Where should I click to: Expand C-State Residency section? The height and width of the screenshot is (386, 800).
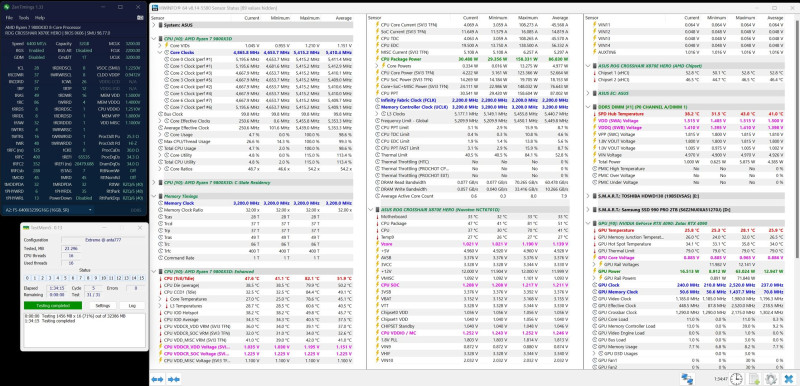tap(154, 182)
